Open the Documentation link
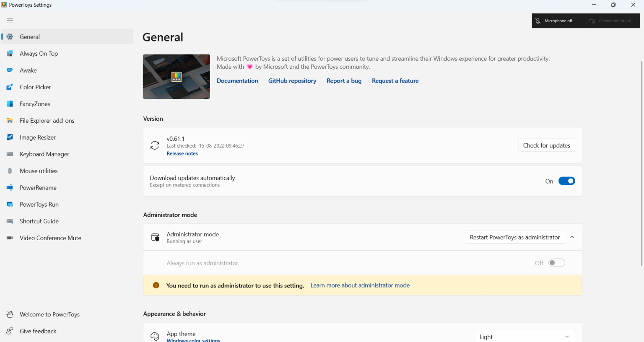 click(x=237, y=81)
